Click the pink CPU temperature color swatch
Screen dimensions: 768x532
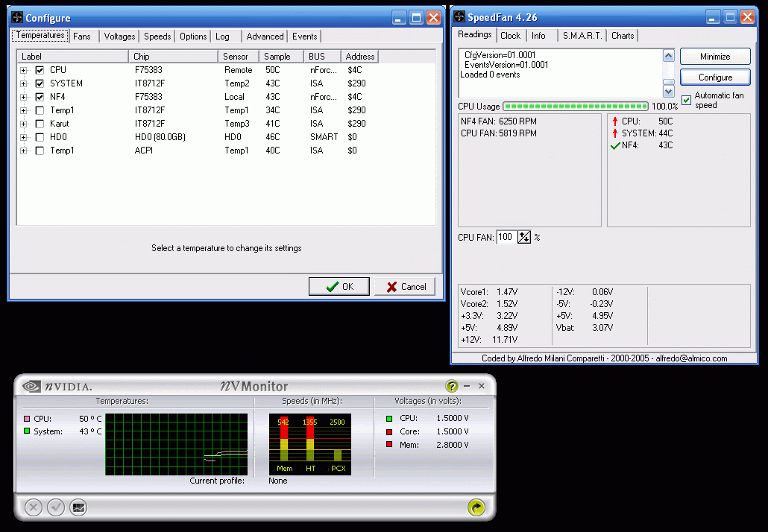27,419
